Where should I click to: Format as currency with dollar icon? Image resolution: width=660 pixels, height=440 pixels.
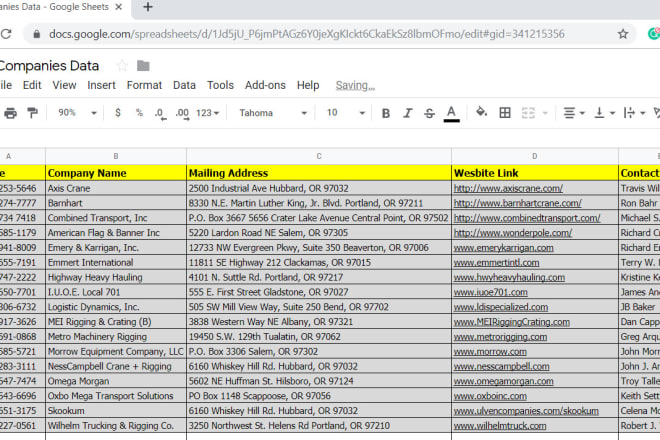pos(118,112)
